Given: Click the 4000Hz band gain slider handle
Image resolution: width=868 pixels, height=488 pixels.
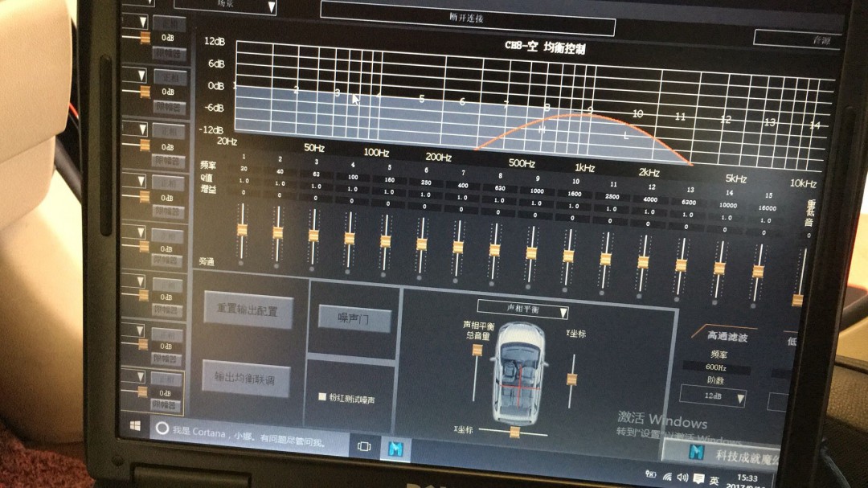Looking at the screenshot, I should click(643, 262).
